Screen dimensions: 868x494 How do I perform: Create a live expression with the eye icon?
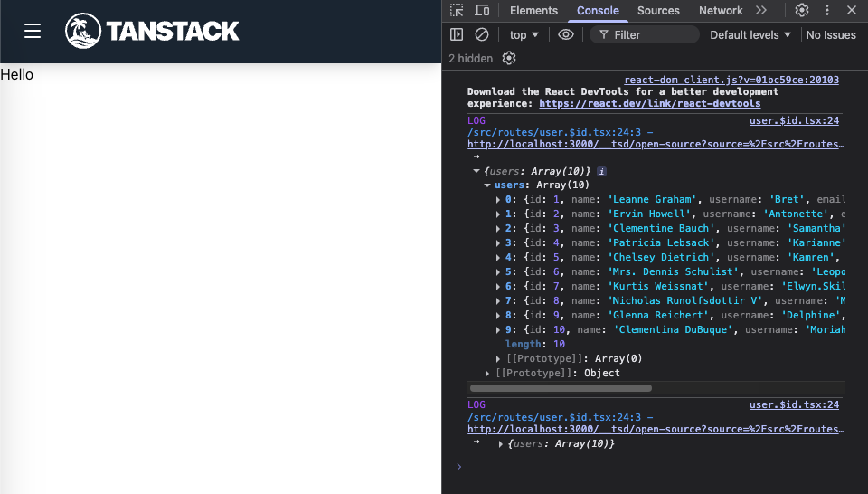click(566, 35)
